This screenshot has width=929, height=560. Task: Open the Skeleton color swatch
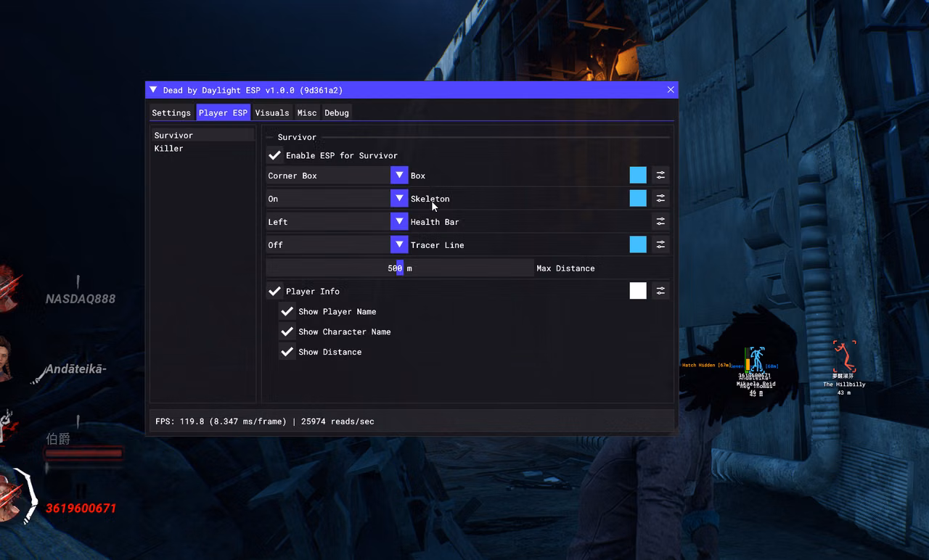tap(638, 199)
